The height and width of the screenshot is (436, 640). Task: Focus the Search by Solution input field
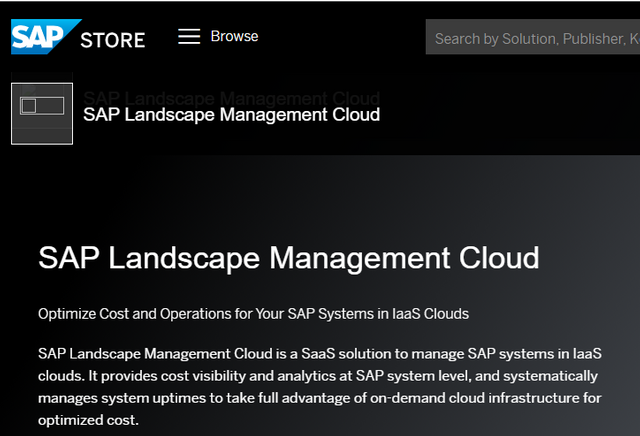point(533,37)
